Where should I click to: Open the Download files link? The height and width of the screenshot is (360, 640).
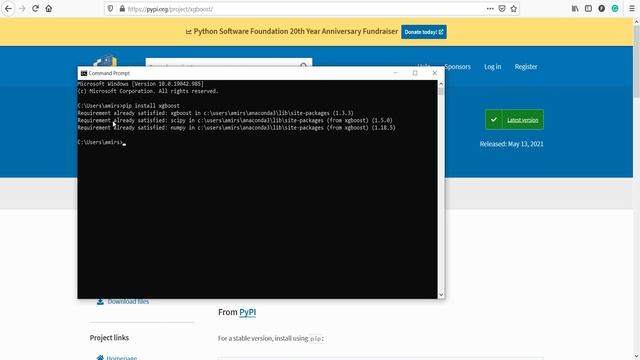128,302
